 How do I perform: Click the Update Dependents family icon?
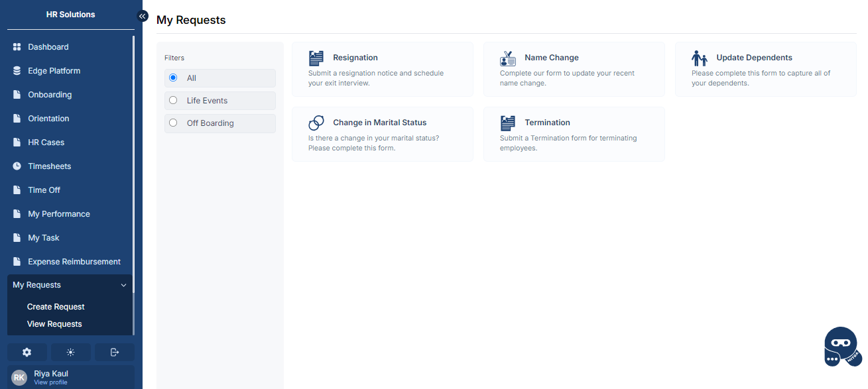[x=700, y=58]
